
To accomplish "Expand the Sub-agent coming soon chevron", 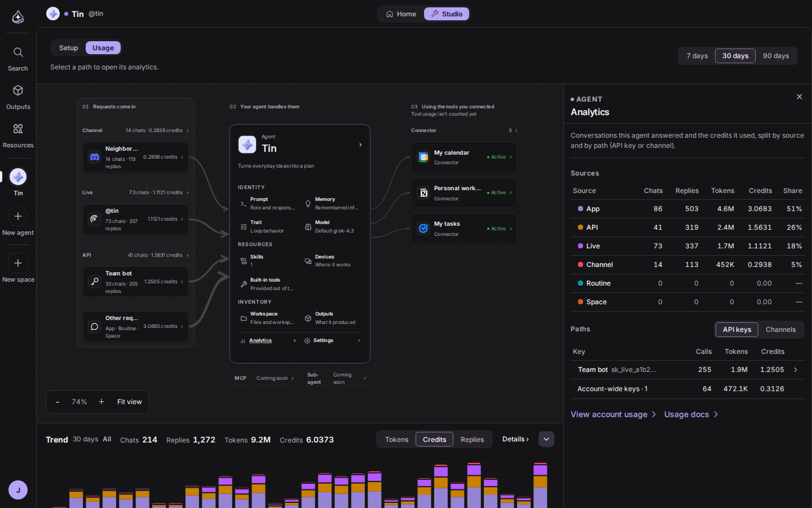I will tap(364, 379).
